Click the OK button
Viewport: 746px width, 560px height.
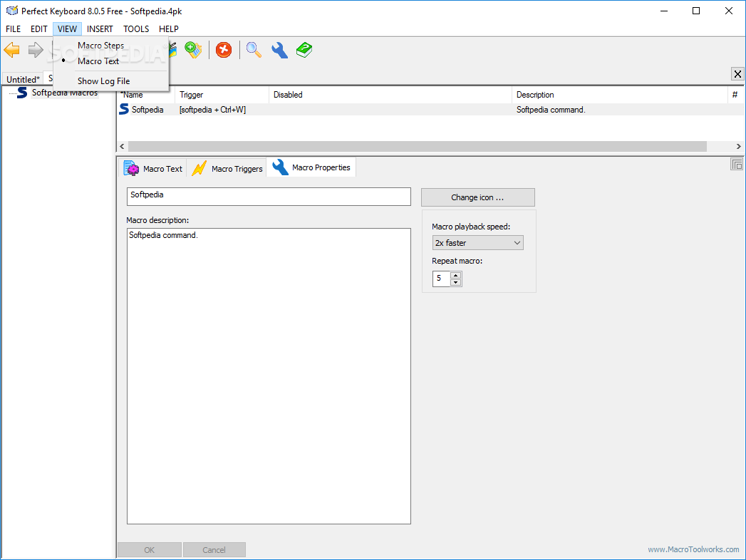[x=150, y=549]
